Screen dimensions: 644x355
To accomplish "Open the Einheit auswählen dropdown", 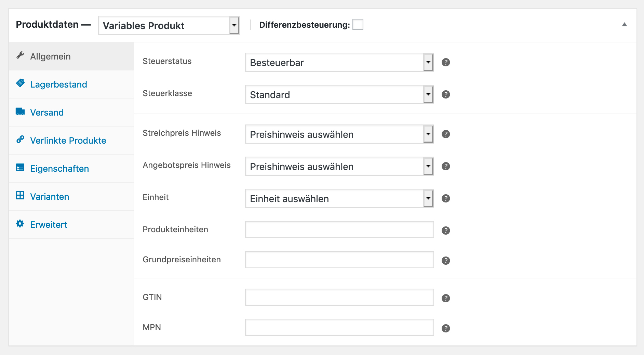I will (x=339, y=198).
